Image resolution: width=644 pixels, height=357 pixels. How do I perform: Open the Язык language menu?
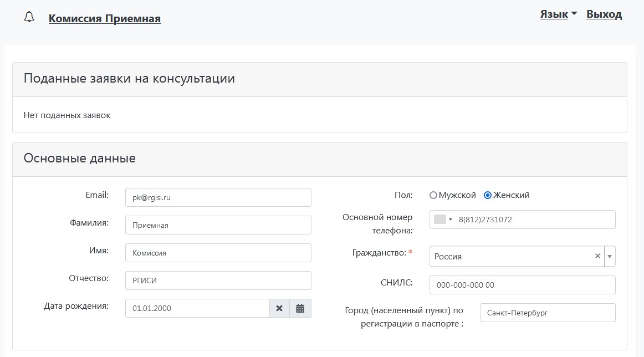558,15
